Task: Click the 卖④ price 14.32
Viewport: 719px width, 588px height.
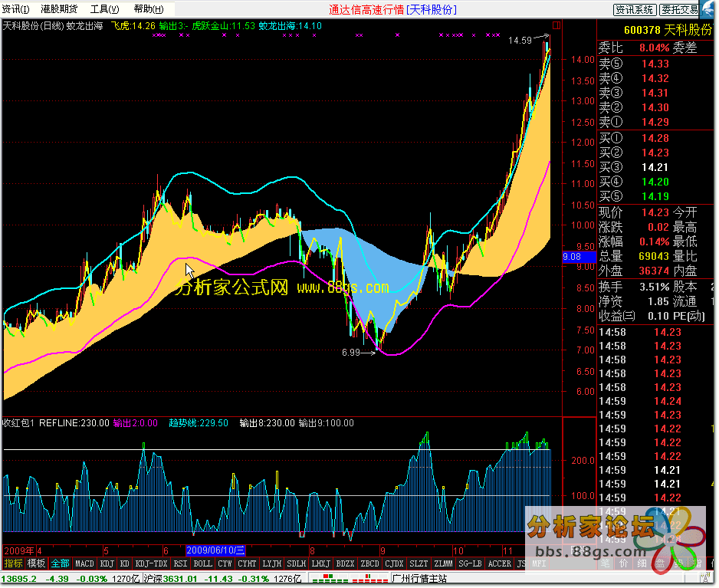Action: click(x=655, y=78)
